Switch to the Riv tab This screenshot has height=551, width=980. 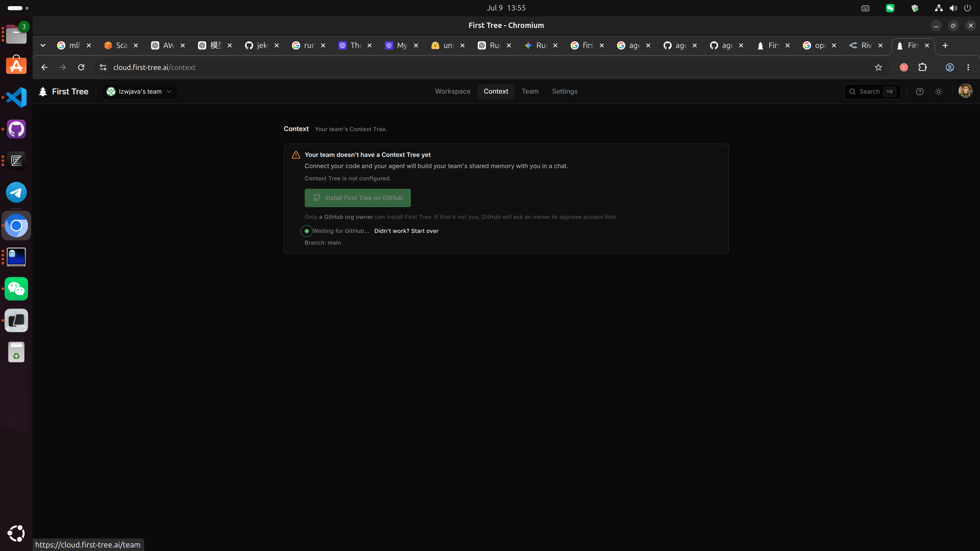click(x=866, y=45)
